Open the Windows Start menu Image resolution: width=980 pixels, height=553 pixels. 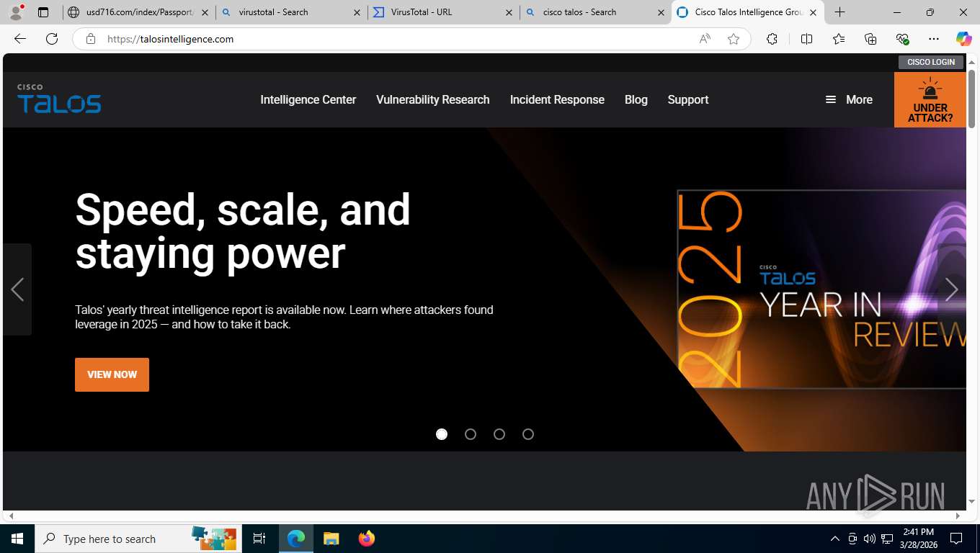click(17, 539)
